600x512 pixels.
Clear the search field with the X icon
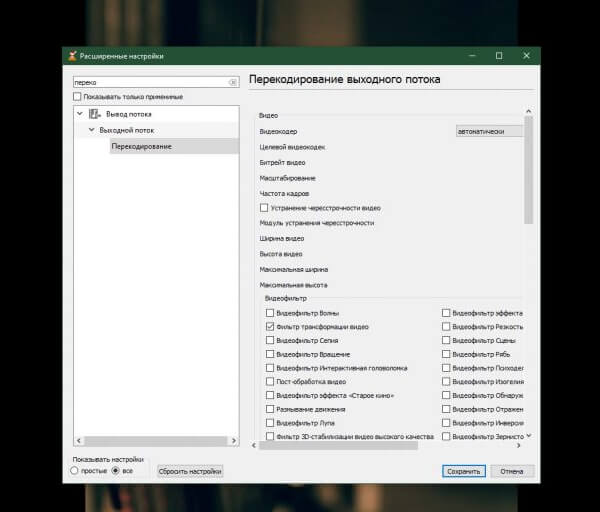(x=233, y=82)
